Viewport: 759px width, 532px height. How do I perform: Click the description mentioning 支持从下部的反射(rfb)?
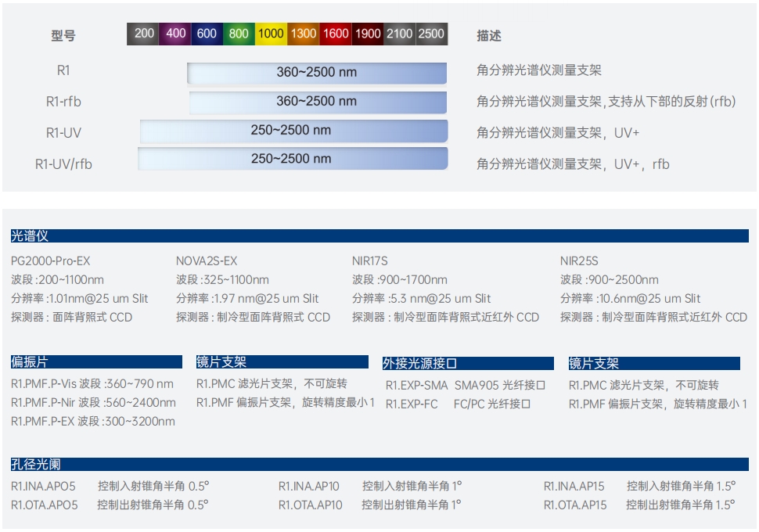click(606, 102)
